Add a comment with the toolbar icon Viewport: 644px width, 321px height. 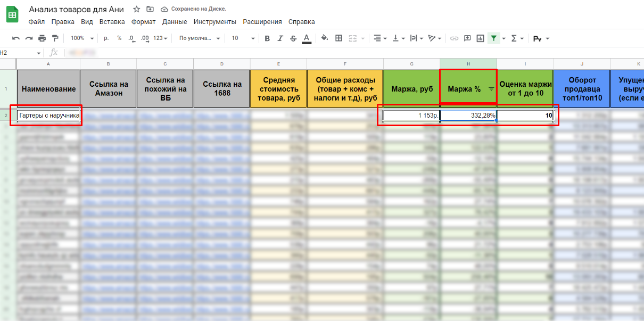coord(467,38)
